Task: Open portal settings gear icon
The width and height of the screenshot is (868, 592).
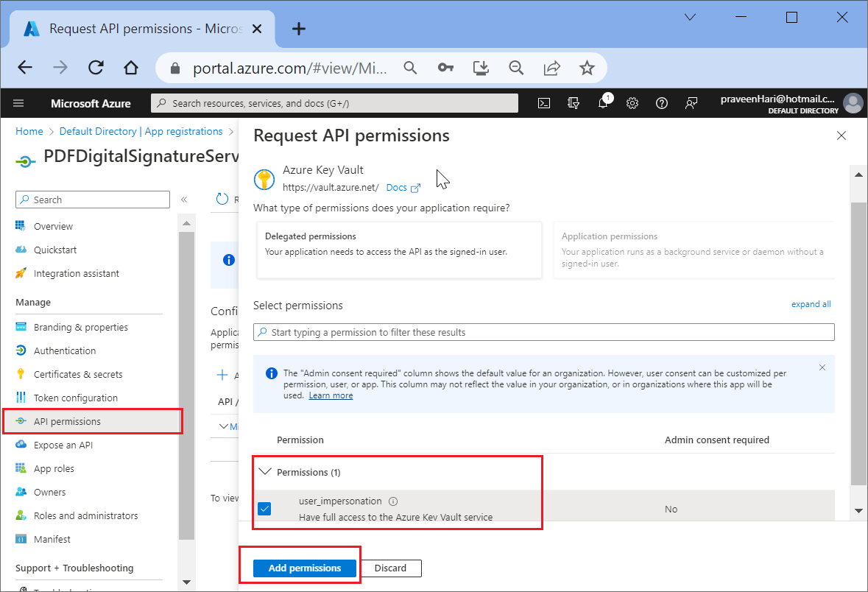Action: (x=632, y=103)
